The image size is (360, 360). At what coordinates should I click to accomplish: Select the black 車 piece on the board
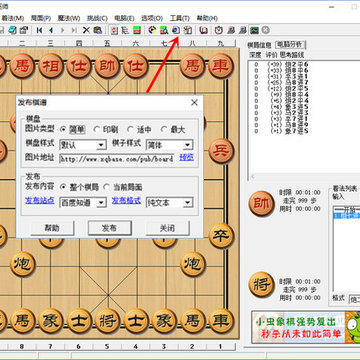click(x=221, y=321)
